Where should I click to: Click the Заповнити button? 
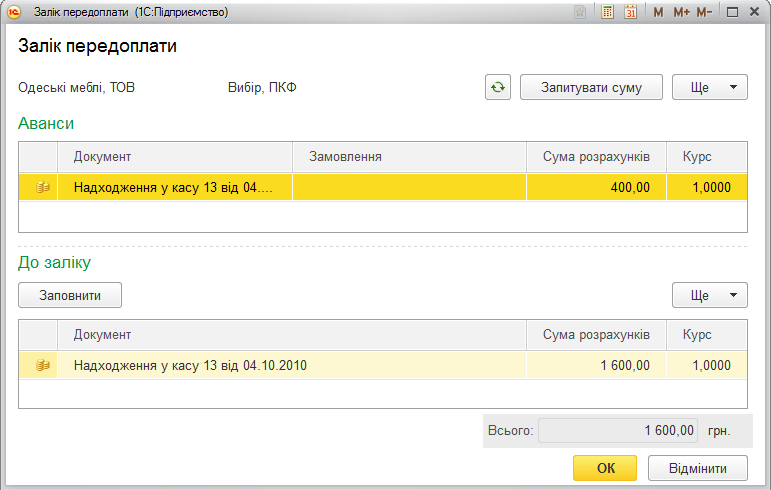click(70, 295)
